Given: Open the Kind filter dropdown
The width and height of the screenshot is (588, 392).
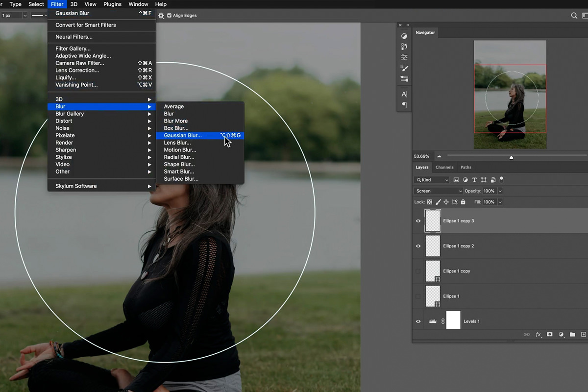Looking at the screenshot, I should click(432, 180).
